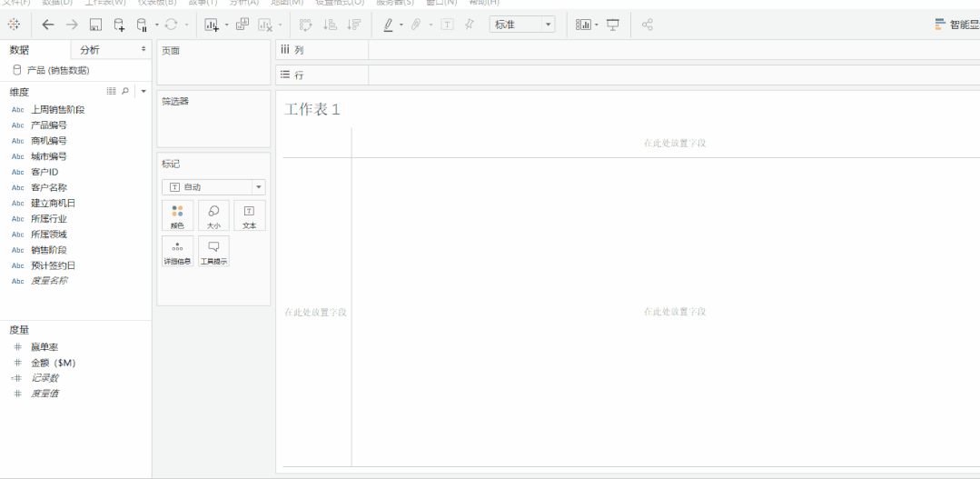
Task: Search fields with magnifier icon
Action: pyautogui.click(x=125, y=91)
